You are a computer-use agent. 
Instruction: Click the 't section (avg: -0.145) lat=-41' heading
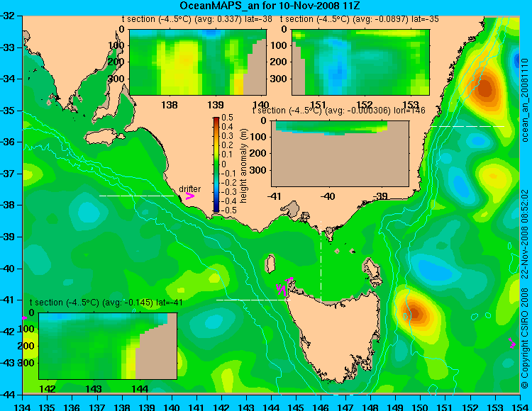[x=106, y=303]
